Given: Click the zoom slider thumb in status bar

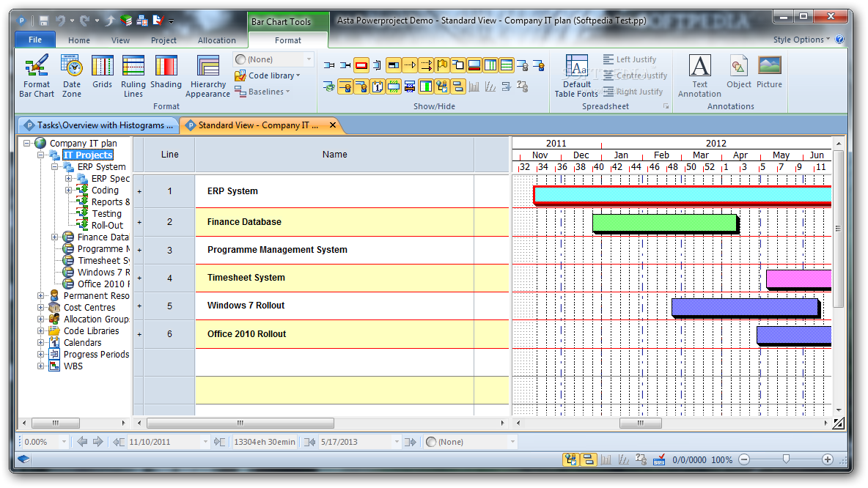Looking at the screenshot, I should pyautogui.click(x=785, y=459).
